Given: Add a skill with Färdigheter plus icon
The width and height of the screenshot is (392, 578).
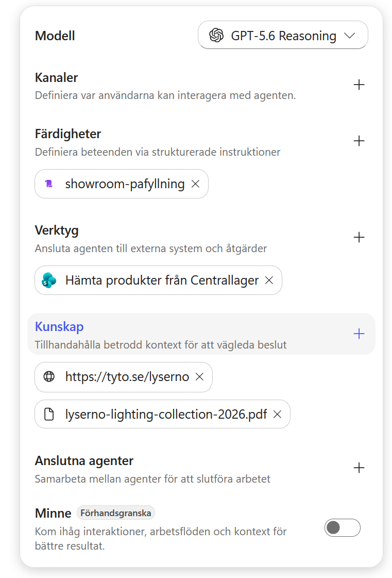Looking at the screenshot, I should point(359,141).
